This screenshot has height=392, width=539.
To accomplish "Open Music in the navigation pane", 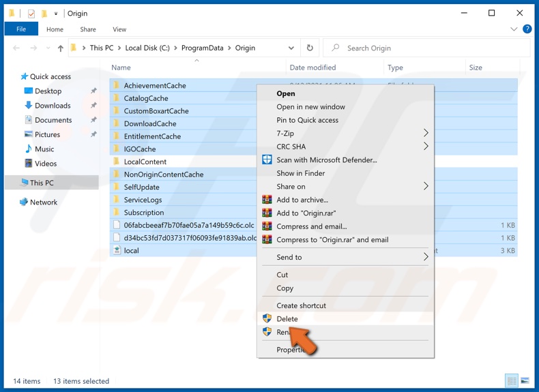I will pyautogui.click(x=44, y=149).
